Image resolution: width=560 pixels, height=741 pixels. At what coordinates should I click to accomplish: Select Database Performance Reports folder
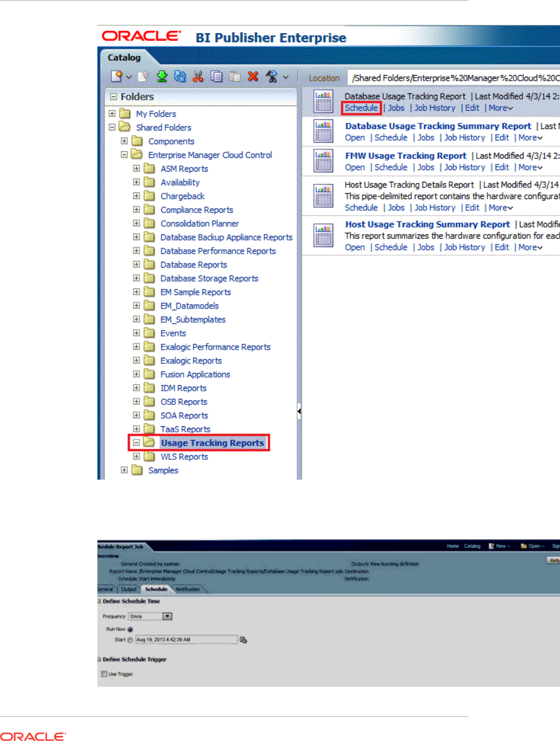(x=218, y=251)
